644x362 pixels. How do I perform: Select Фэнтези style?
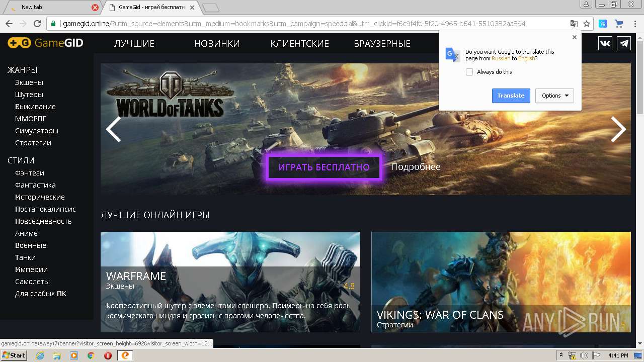pos(30,173)
